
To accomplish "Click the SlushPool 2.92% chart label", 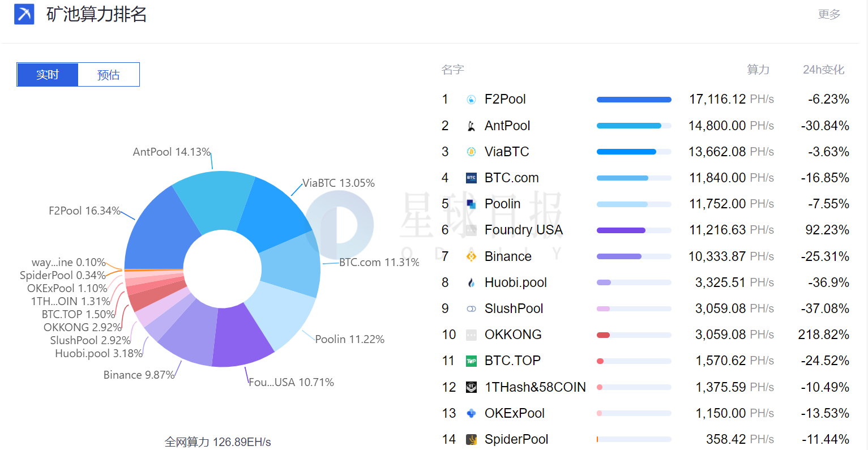I will point(91,340).
